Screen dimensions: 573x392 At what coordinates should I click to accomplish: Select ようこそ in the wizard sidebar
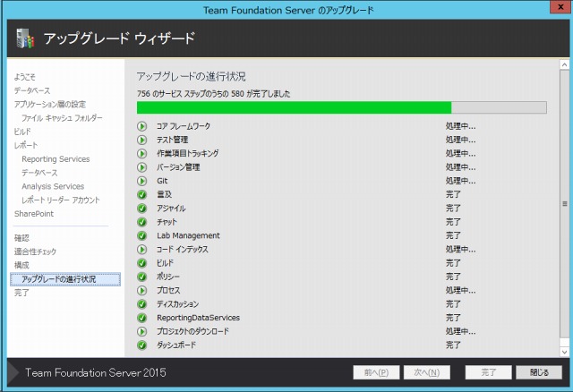tap(25, 77)
